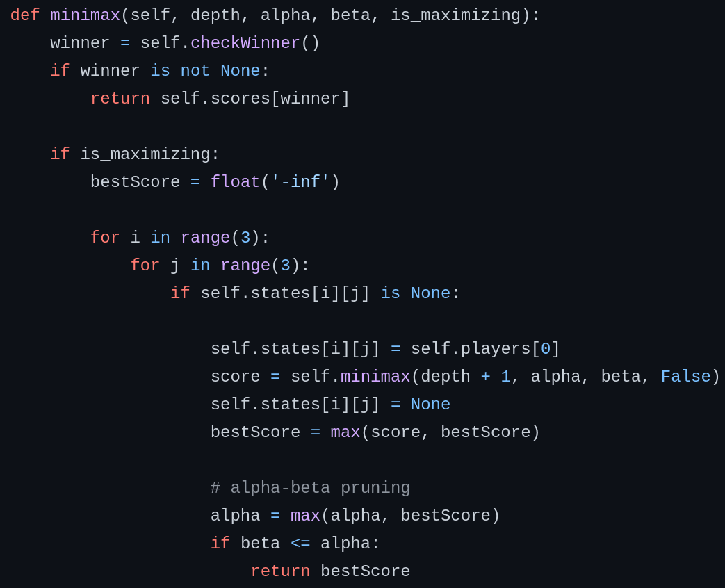This screenshot has width=725, height=588.
Task: Click 'False' argument in minimax call
Action: [685, 376]
